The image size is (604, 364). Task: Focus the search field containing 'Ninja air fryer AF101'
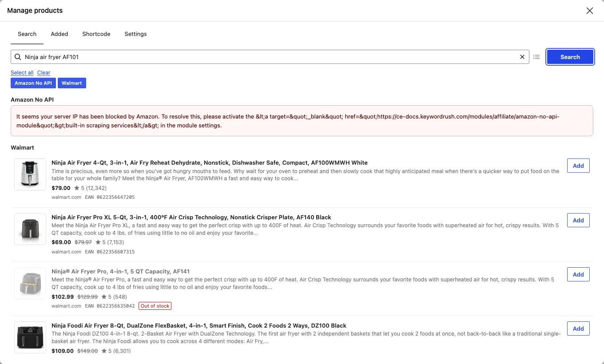pyautogui.click(x=270, y=57)
